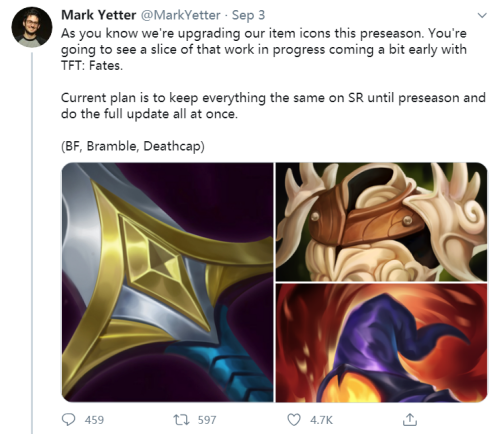Click the 4.7K likes count
This screenshot has height=434, width=500.
pos(321,420)
